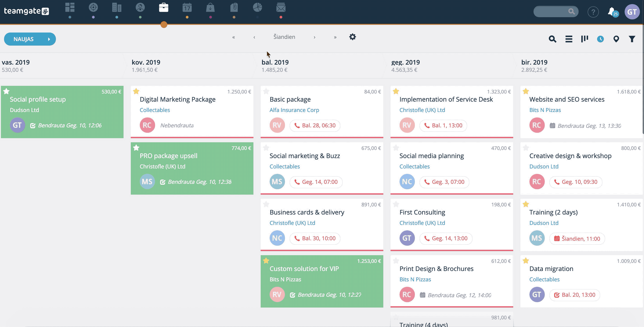The width and height of the screenshot is (644, 327).
Task: Toggle star on Social marketing & Buzz
Action: (x=266, y=148)
